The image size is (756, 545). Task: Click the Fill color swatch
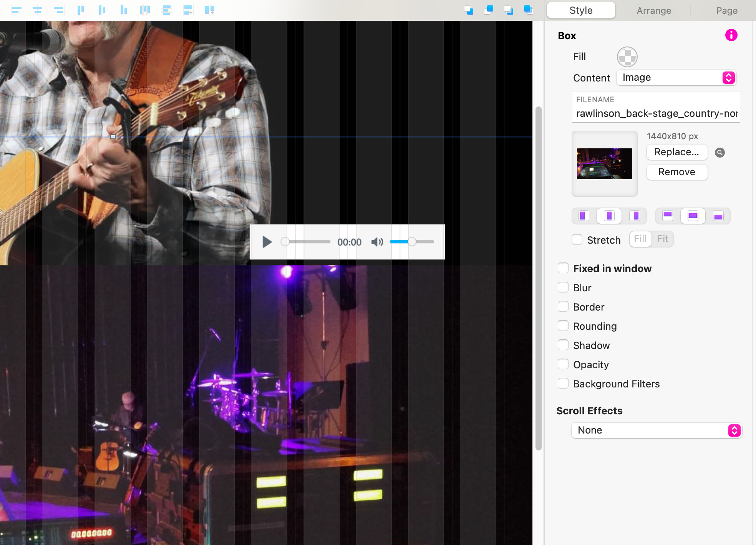tap(627, 57)
